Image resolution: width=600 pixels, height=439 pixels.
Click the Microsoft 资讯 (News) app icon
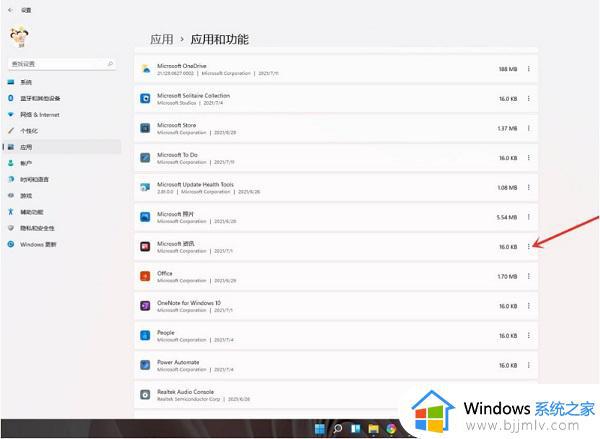point(145,247)
